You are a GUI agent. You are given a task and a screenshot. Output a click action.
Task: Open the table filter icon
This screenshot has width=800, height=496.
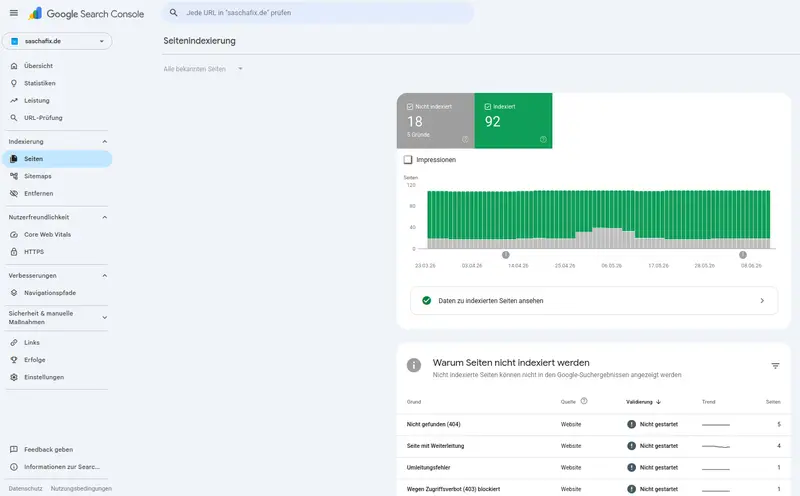point(776,366)
